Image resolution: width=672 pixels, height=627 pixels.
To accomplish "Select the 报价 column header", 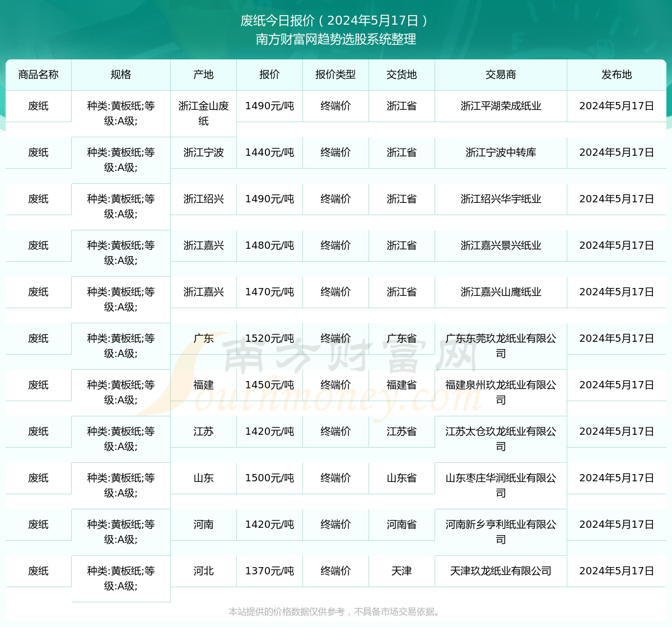I will click(x=269, y=75).
